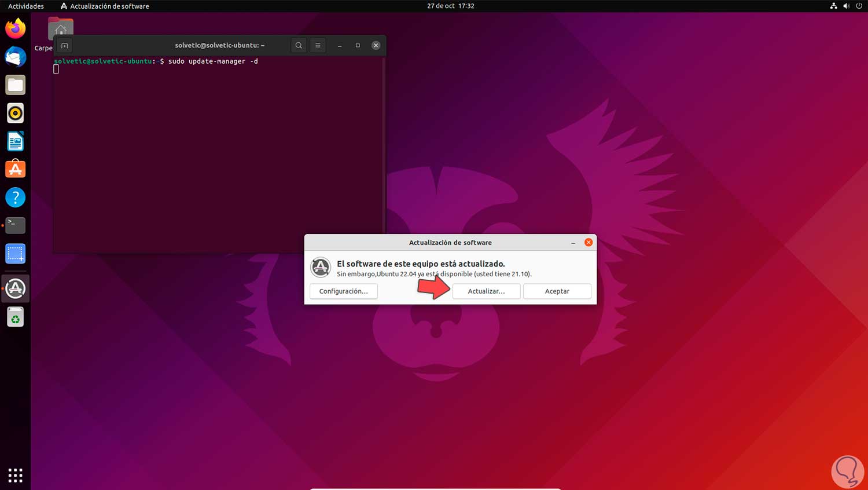868x490 pixels.
Task: Open the Home folder desktop icon
Action: 61,28
